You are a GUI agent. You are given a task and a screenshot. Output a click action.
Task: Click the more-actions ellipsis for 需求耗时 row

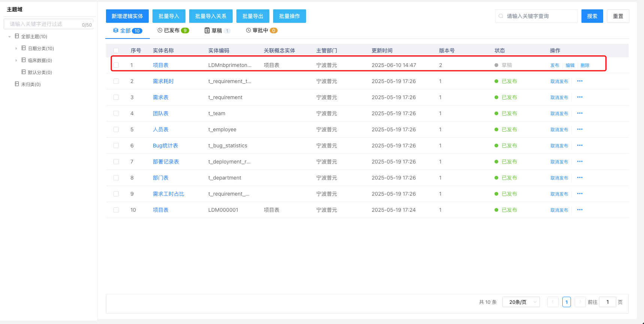click(580, 81)
